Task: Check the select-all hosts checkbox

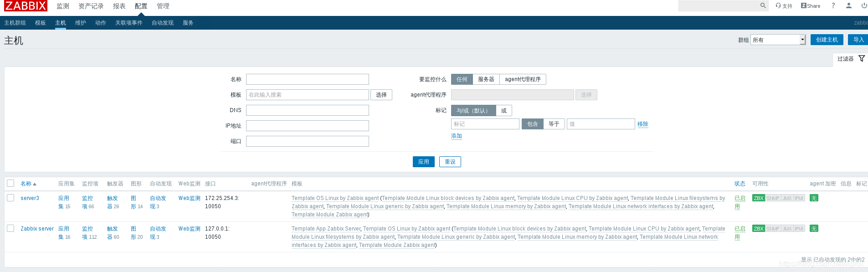Action: [x=10, y=183]
